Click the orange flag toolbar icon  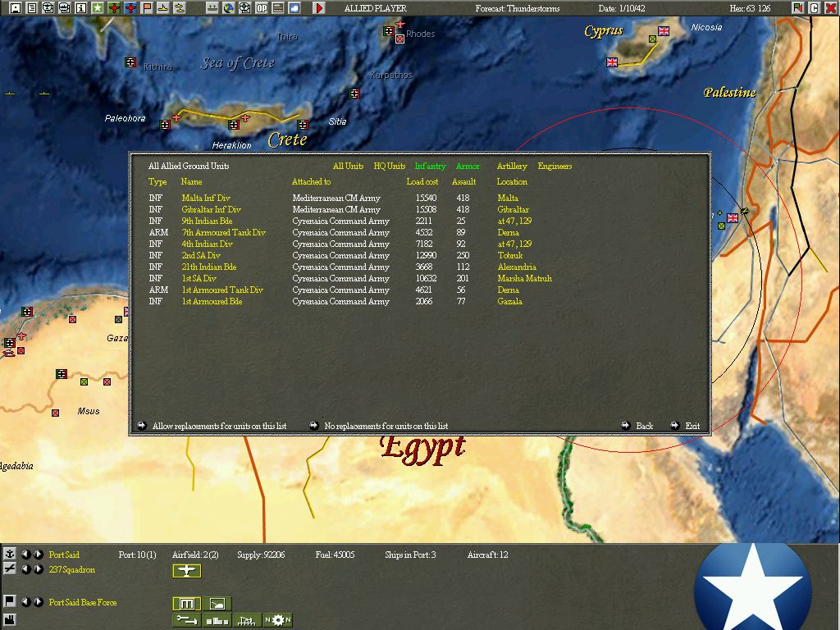click(146, 7)
